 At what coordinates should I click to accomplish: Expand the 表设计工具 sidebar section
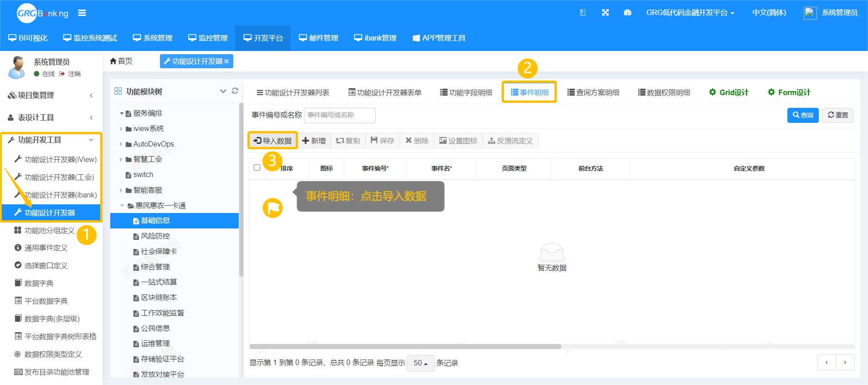[51, 117]
